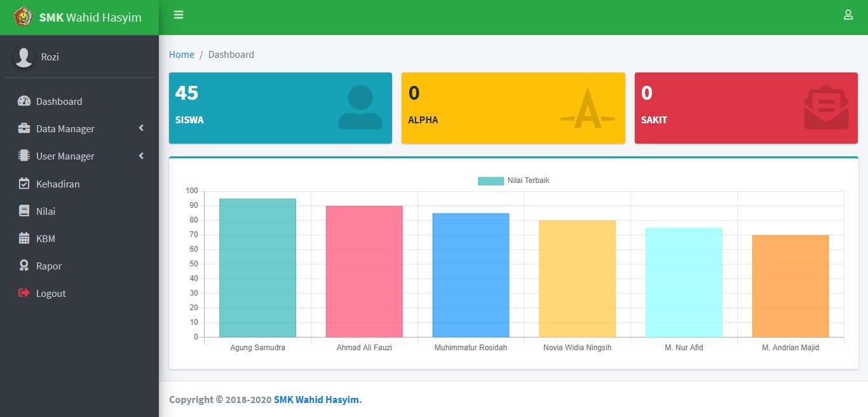The height and width of the screenshot is (417, 868).
Task: Click the 45 Siswa count
Action: tap(187, 93)
